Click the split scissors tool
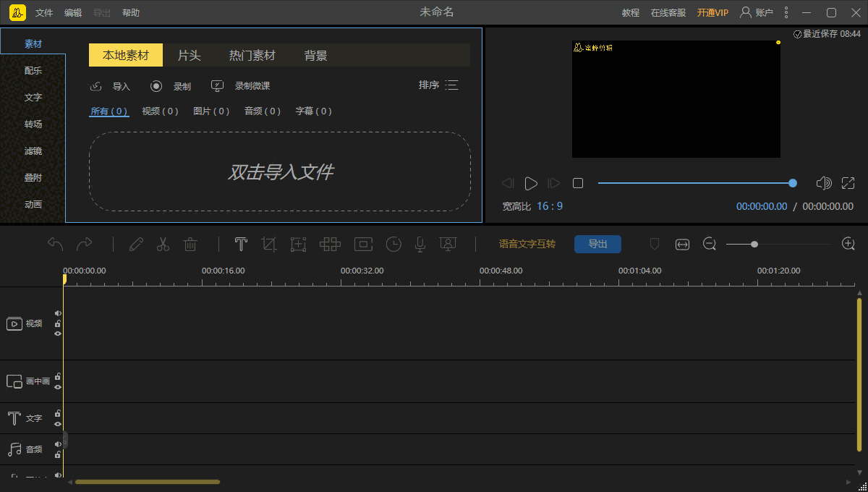The width and height of the screenshot is (868, 492). 163,245
